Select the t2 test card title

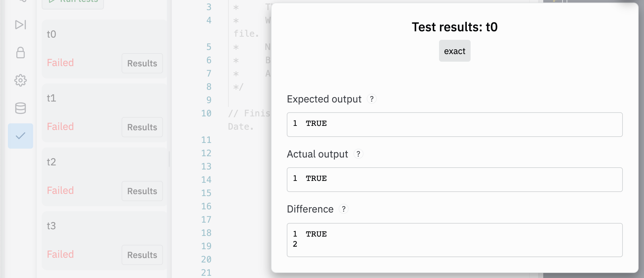pyautogui.click(x=51, y=162)
